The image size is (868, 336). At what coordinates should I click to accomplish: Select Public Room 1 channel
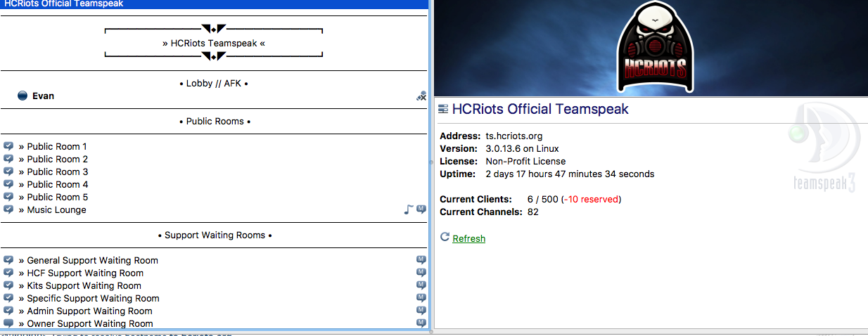pyautogui.click(x=214, y=146)
